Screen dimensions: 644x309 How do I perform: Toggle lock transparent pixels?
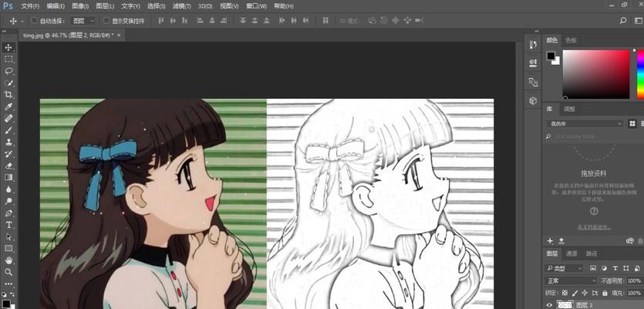(565, 293)
